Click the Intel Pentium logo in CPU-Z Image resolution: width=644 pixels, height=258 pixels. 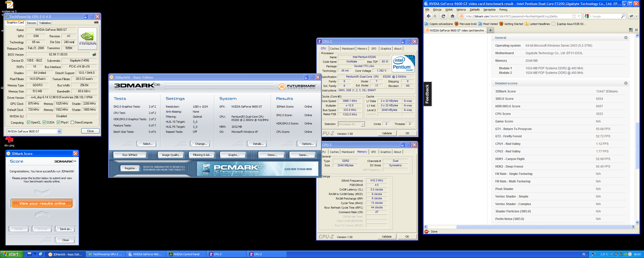pos(403,64)
